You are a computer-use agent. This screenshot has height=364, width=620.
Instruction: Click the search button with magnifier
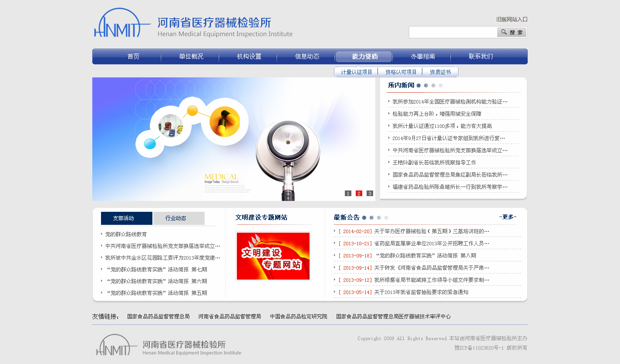512,32
